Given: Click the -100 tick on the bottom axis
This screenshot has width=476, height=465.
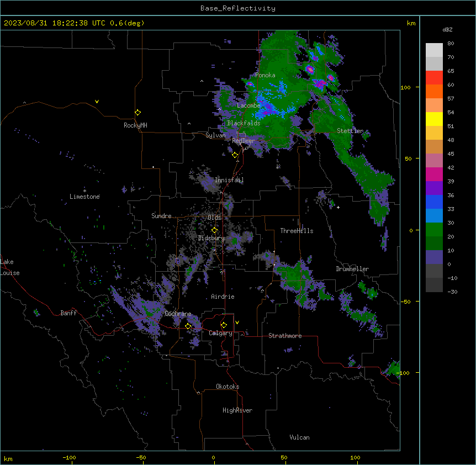Looking at the screenshot, I should pyautogui.click(x=69, y=458).
